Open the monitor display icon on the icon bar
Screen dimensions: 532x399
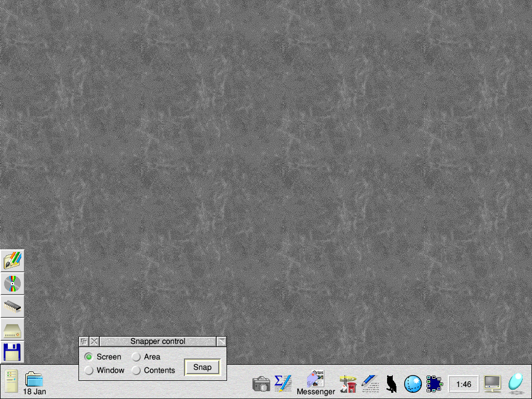[493, 384]
